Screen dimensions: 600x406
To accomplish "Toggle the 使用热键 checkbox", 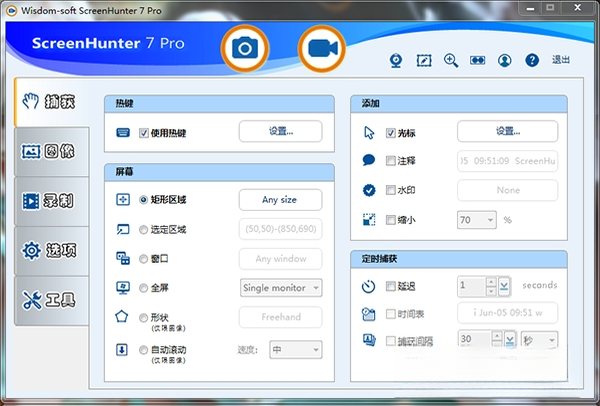I will [x=144, y=133].
